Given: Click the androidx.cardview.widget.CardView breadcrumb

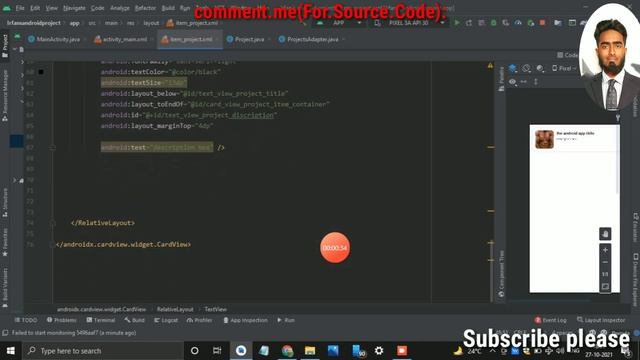Looking at the screenshot, I should [x=101, y=309].
